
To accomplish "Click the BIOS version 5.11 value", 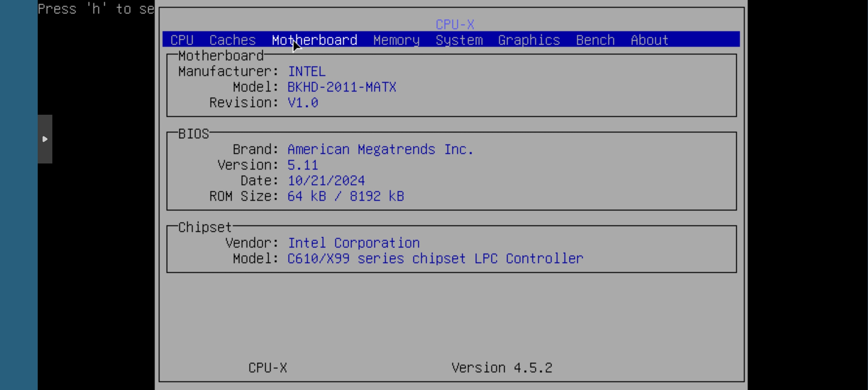I will tap(303, 165).
